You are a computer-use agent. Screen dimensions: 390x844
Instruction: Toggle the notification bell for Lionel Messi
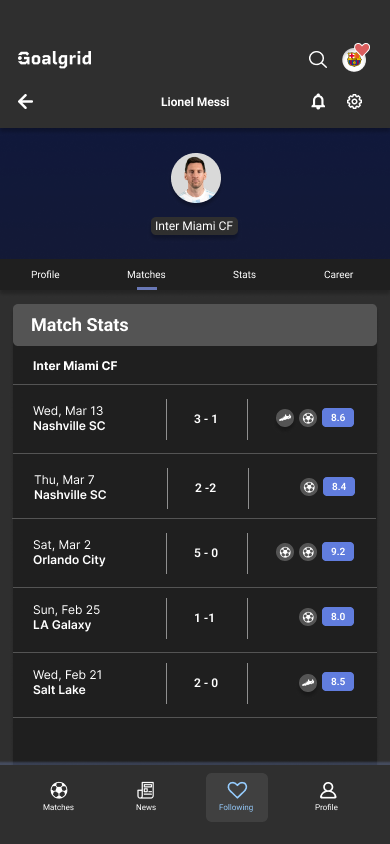coord(318,101)
